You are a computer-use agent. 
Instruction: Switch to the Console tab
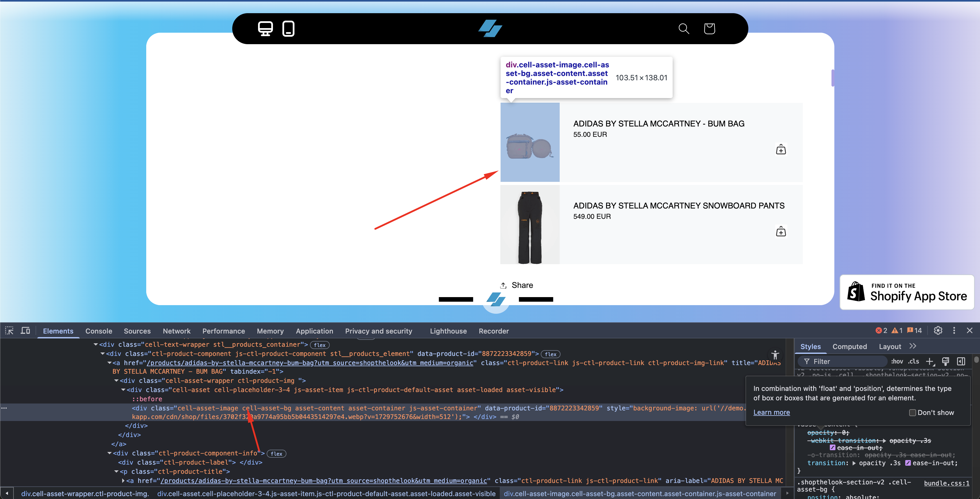pyautogui.click(x=99, y=331)
